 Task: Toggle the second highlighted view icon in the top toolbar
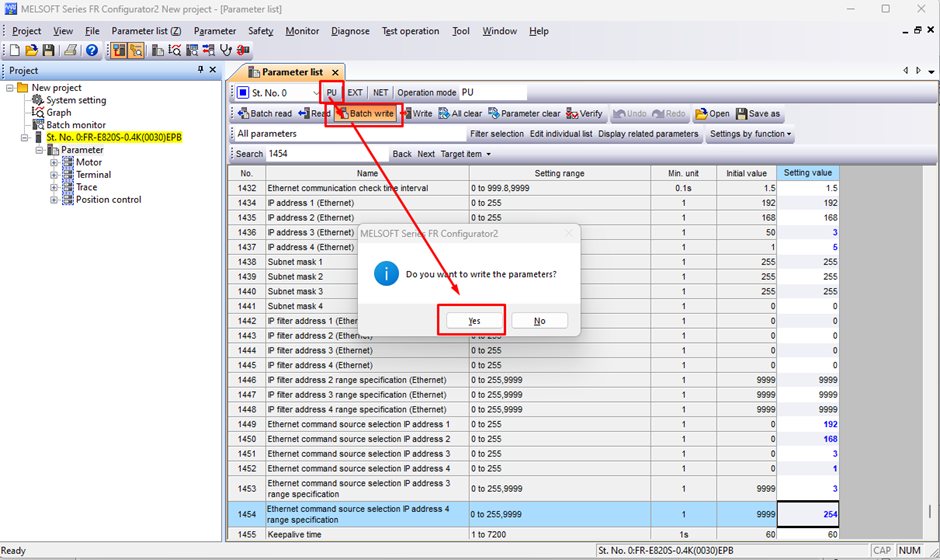point(136,50)
